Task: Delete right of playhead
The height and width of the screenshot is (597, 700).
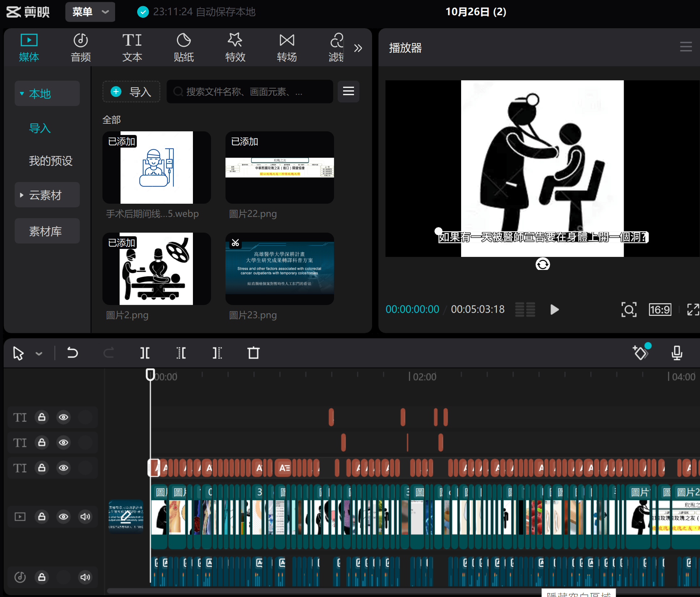Action: pyautogui.click(x=217, y=353)
